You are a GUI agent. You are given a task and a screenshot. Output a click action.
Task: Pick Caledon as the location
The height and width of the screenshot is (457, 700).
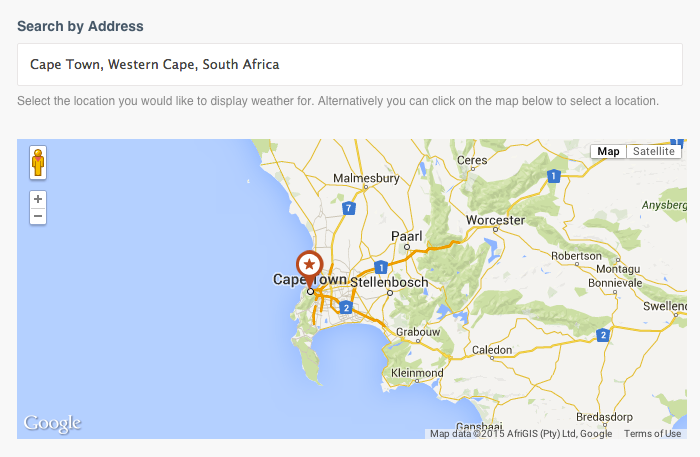[492, 350]
